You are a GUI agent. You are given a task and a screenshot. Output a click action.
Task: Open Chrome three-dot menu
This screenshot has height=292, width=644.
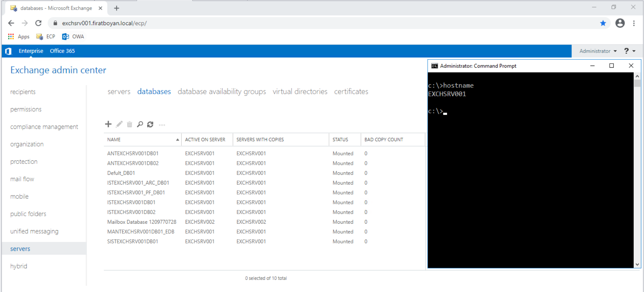pyautogui.click(x=634, y=23)
